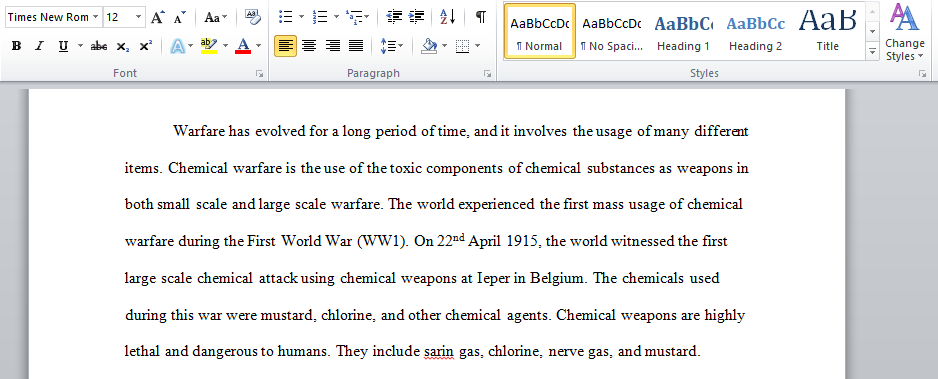Apply the Heading 2 style
The width and height of the screenshot is (938, 379).
755,31
